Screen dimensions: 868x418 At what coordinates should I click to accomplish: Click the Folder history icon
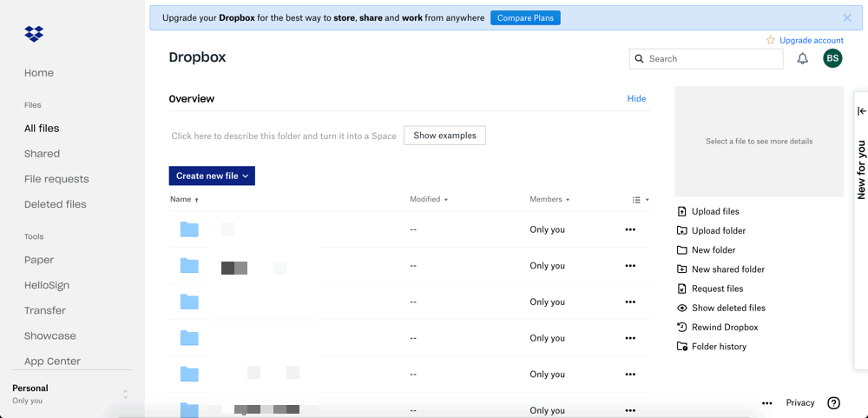[682, 347]
